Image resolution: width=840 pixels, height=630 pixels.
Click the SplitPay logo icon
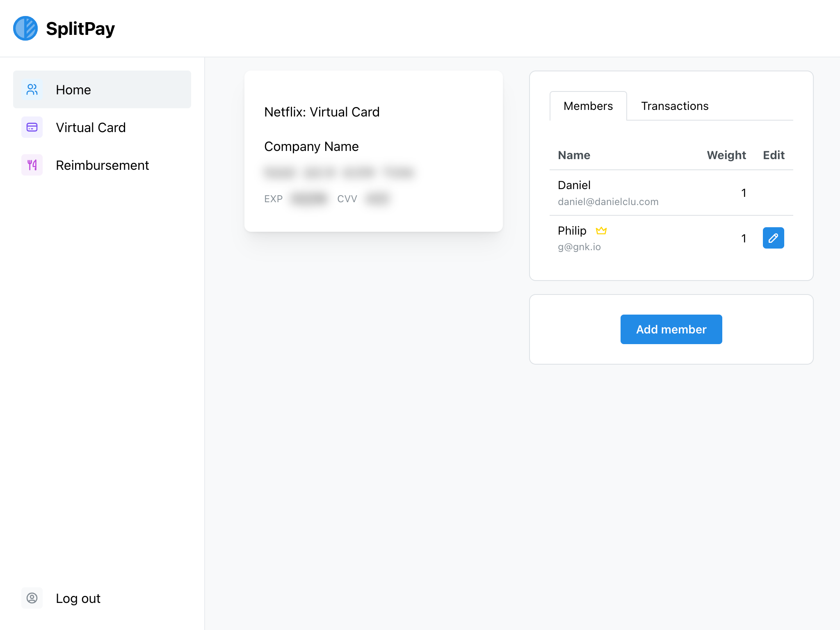tap(25, 28)
